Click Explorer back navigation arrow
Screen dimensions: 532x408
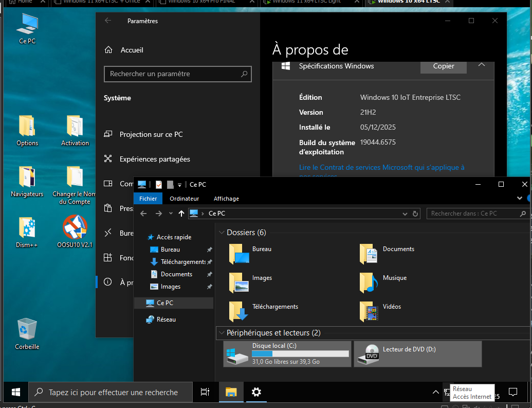[143, 214]
